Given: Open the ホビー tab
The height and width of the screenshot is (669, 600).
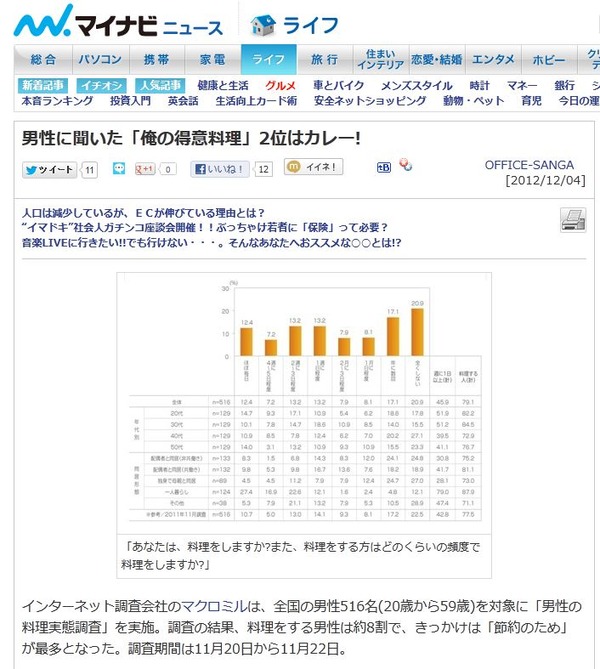Looking at the screenshot, I should click(x=549, y=59).
